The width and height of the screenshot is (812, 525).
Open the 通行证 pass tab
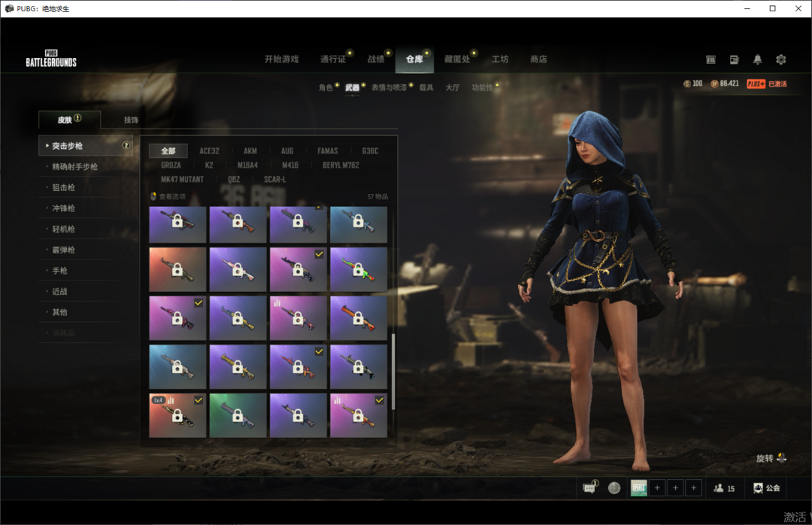[333, 59]
